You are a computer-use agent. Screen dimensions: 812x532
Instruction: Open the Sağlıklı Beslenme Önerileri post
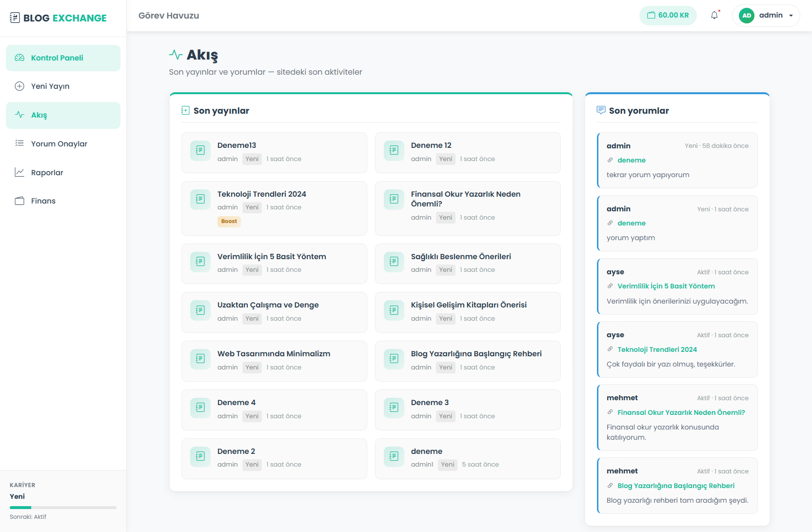pyautogui.click(x=461, y=257)
